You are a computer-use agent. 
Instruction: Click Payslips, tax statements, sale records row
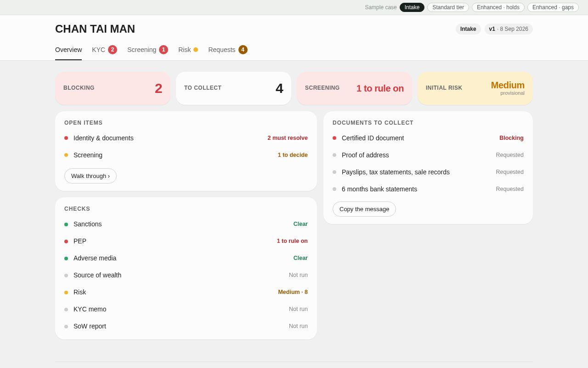tap(428, 172)
